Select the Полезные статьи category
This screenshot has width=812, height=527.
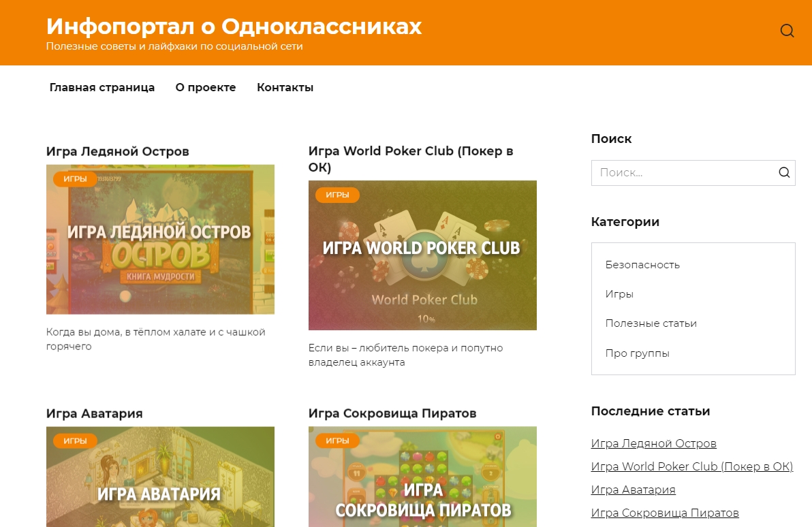click(651, 323)
